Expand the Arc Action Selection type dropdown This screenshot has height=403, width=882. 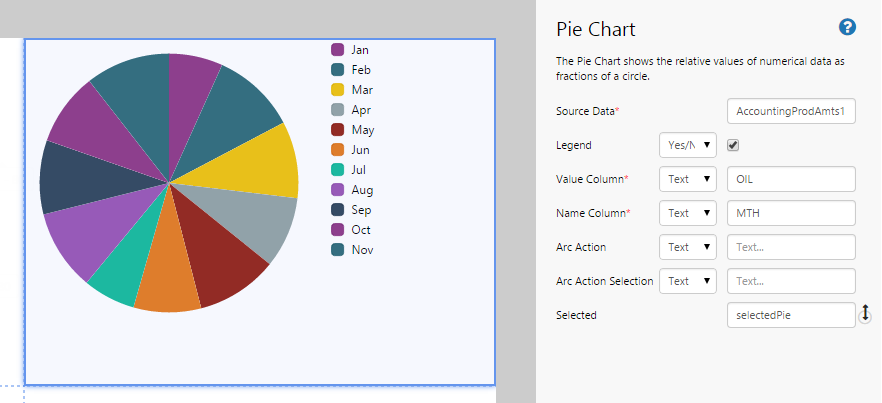point(688,281)
